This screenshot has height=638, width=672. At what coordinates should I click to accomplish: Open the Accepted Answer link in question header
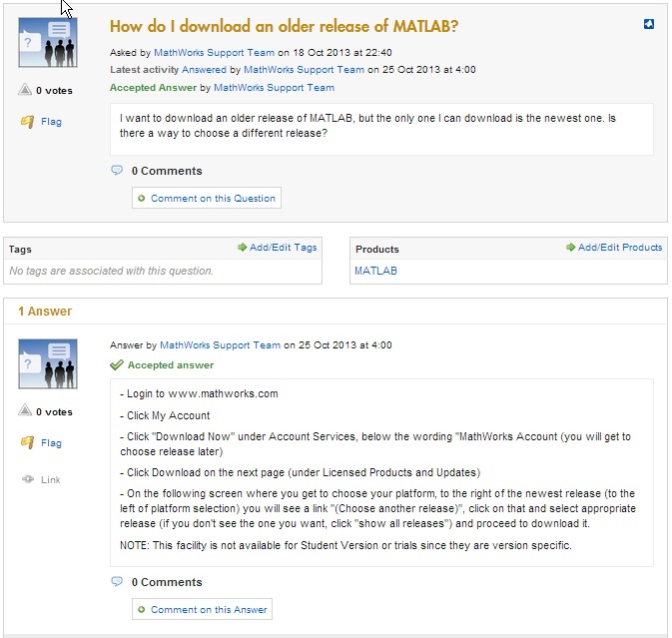153,88
